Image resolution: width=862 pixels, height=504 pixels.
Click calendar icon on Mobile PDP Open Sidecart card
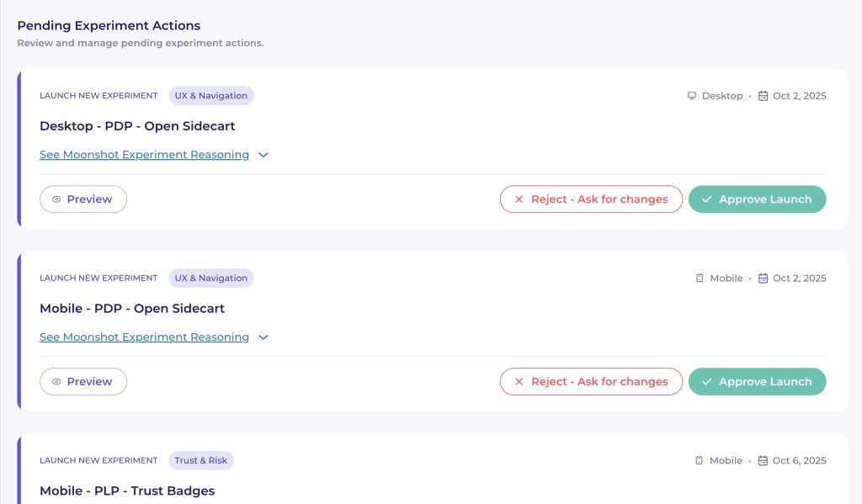[764, 279]
